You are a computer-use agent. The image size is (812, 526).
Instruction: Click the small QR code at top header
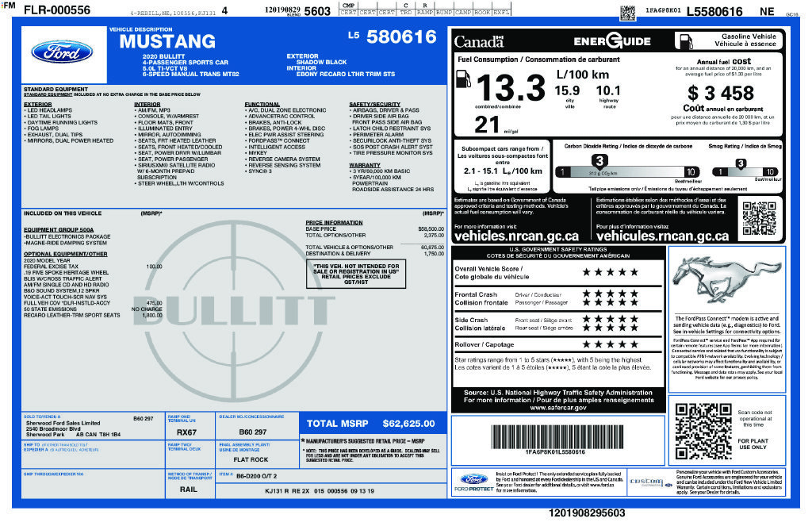point(628,13)
